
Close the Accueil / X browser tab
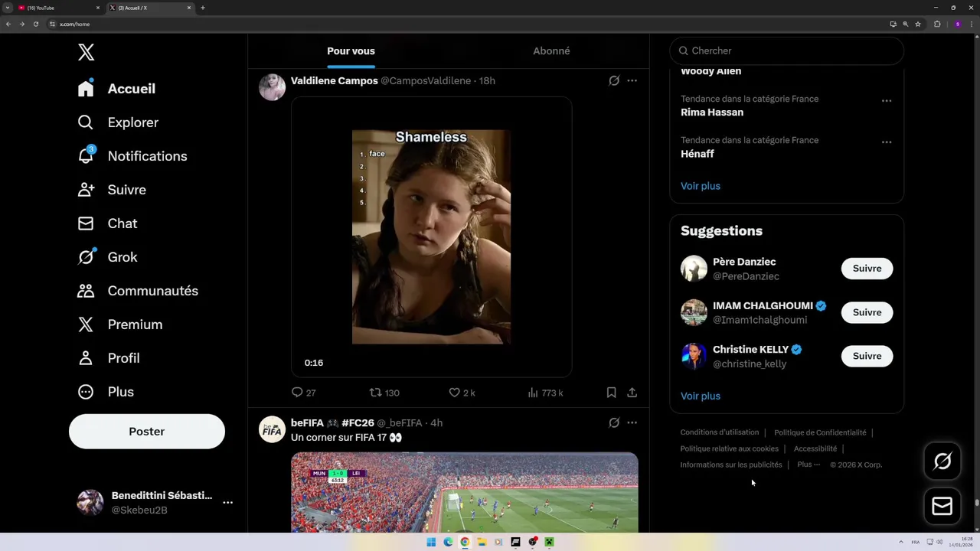(x=189, y=8)
